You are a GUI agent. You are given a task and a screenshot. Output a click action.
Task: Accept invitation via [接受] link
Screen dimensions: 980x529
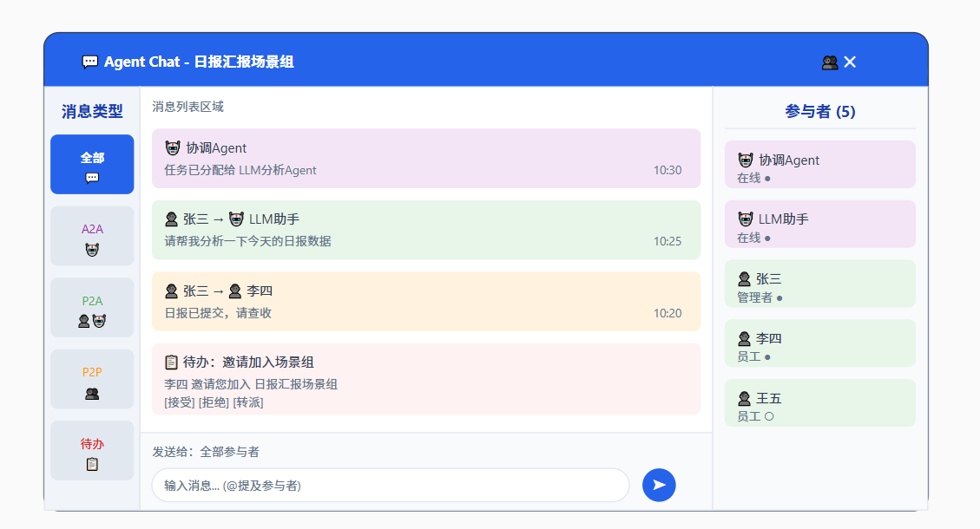[180, 402]
